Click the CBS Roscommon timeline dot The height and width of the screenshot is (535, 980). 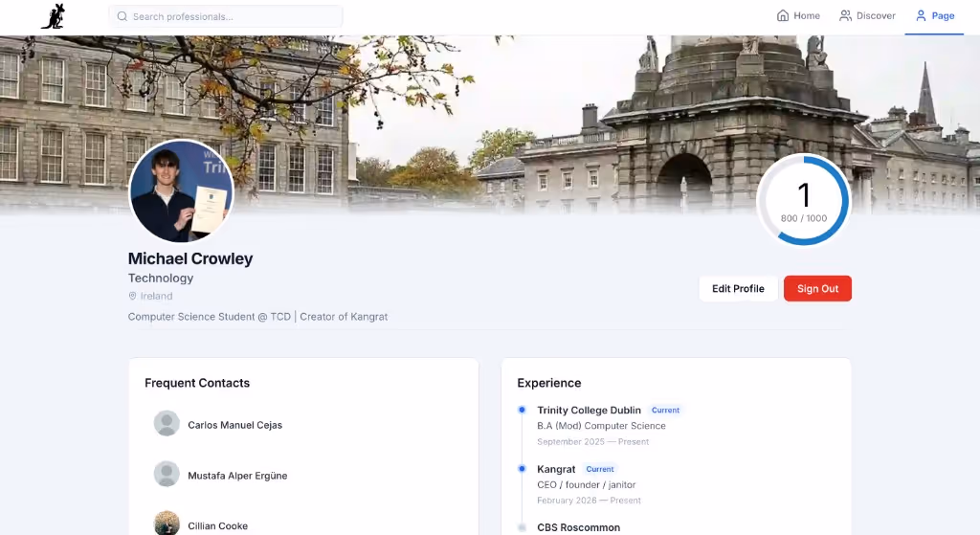(522, 527)
